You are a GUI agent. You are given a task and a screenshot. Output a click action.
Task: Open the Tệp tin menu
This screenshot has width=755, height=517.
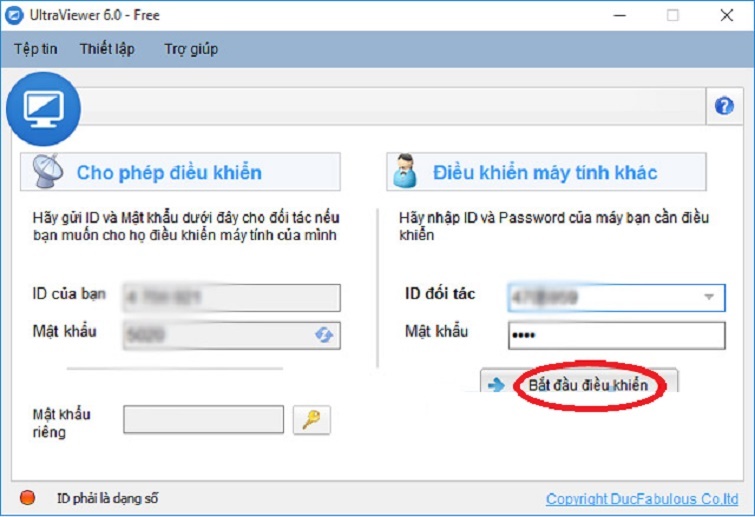(x=36, y=49)
